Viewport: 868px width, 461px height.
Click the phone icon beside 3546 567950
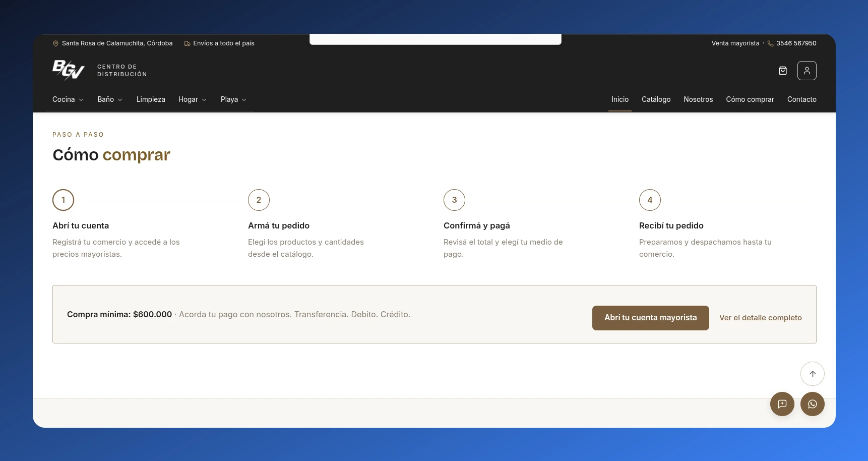[770, 43]
